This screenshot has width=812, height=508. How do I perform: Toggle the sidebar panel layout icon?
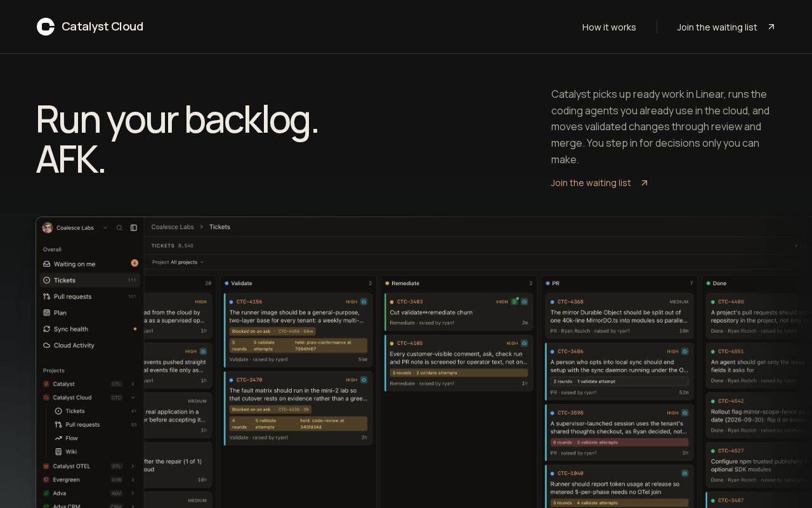pos(134,227)
